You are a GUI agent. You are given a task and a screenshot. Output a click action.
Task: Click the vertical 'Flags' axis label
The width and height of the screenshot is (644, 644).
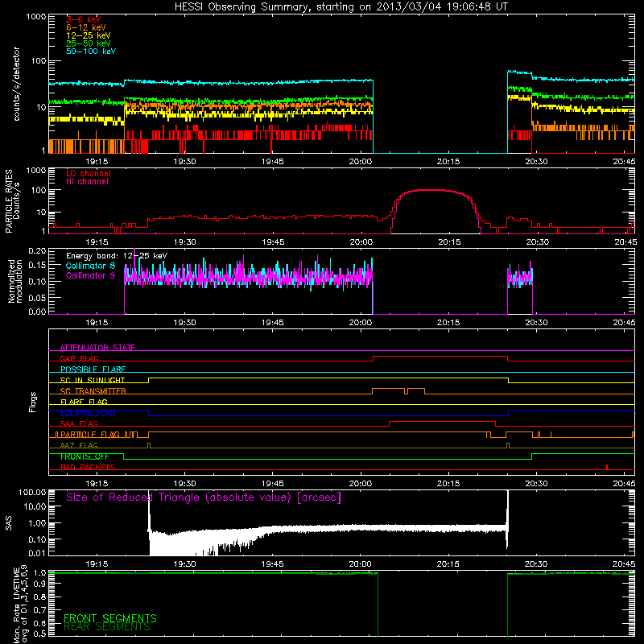point(33,402)
